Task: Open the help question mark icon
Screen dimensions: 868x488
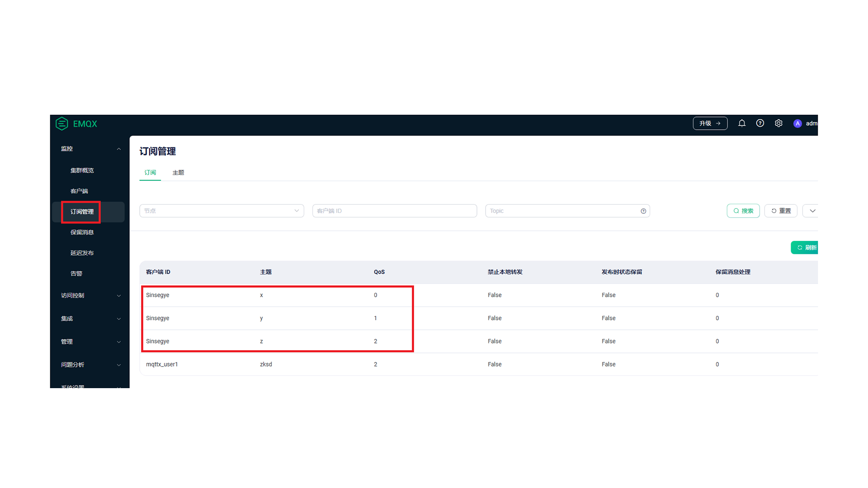Action: click(760, 123)
